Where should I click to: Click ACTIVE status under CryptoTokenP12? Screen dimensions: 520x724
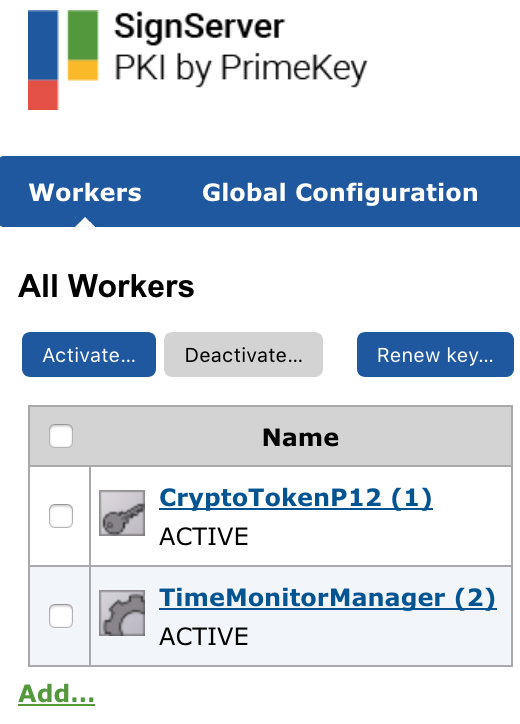pos(204,537)
